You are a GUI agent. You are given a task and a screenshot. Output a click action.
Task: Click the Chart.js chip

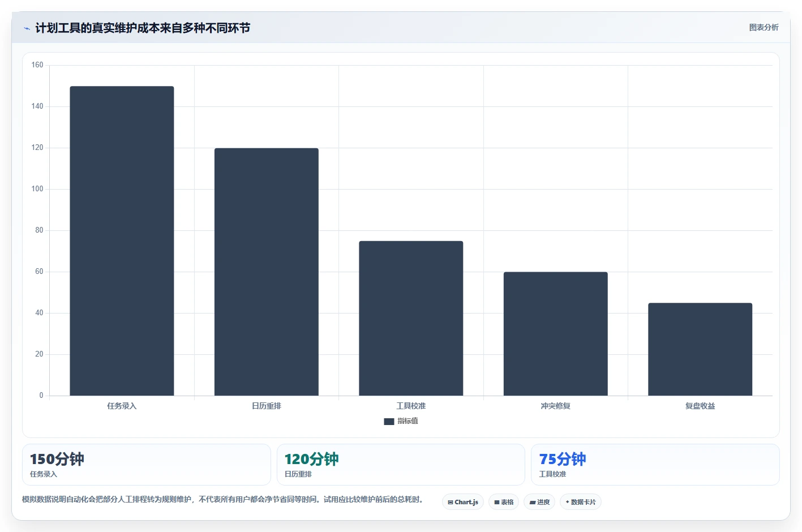pos(463,502)
